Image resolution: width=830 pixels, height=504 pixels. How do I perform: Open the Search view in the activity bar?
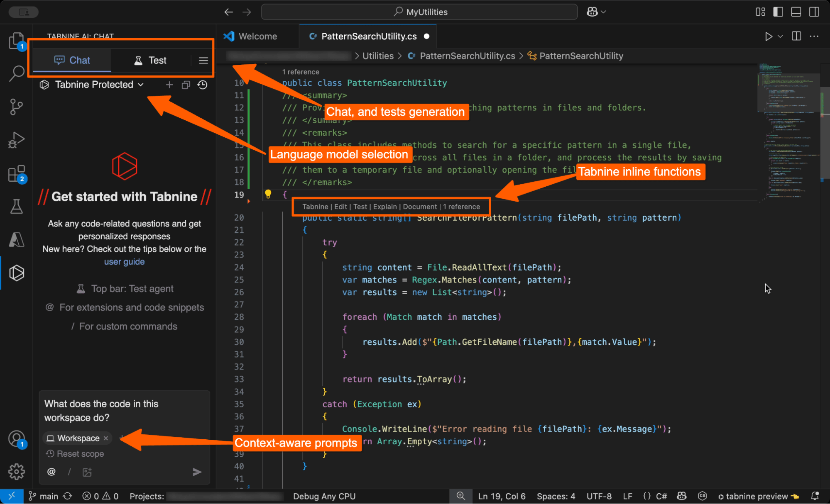coord(16,73)
